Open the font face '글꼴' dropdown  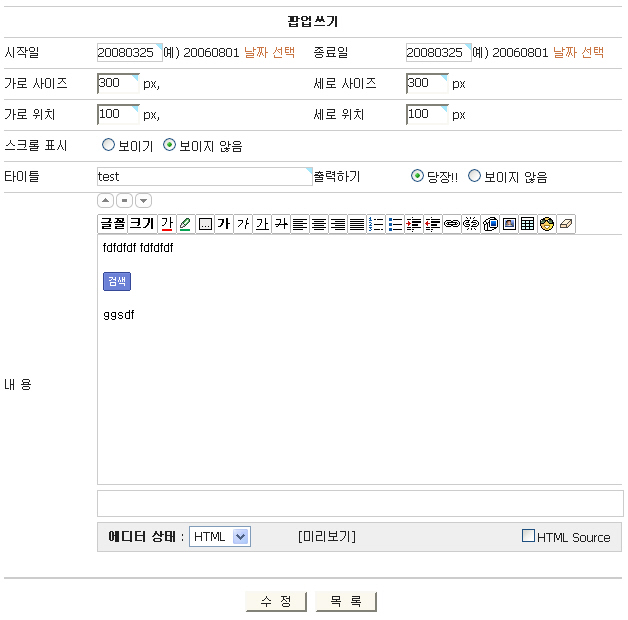pos(112,224)
